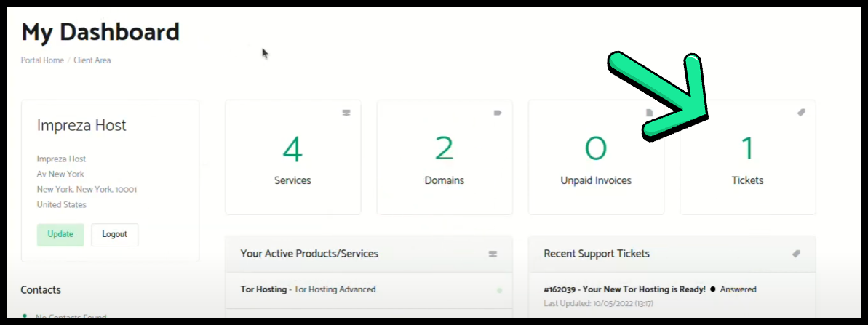Open ticket #162039 Your New Tor Hosting

[624, 289]
